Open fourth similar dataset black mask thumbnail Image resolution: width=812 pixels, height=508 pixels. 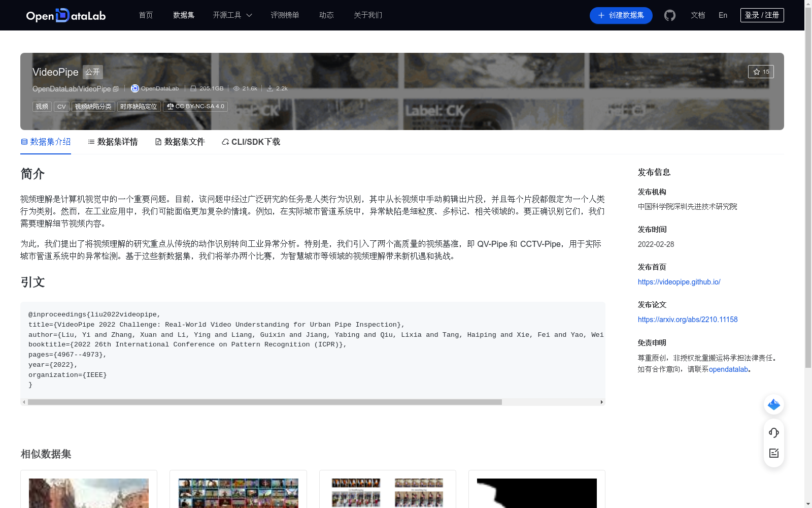(x=537, y=493)
